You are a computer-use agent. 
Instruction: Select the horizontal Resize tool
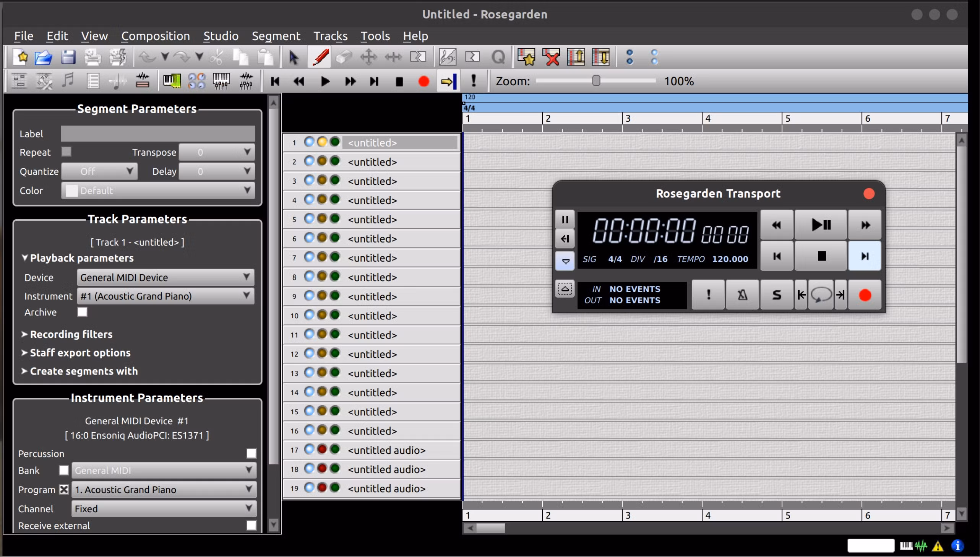393,57
